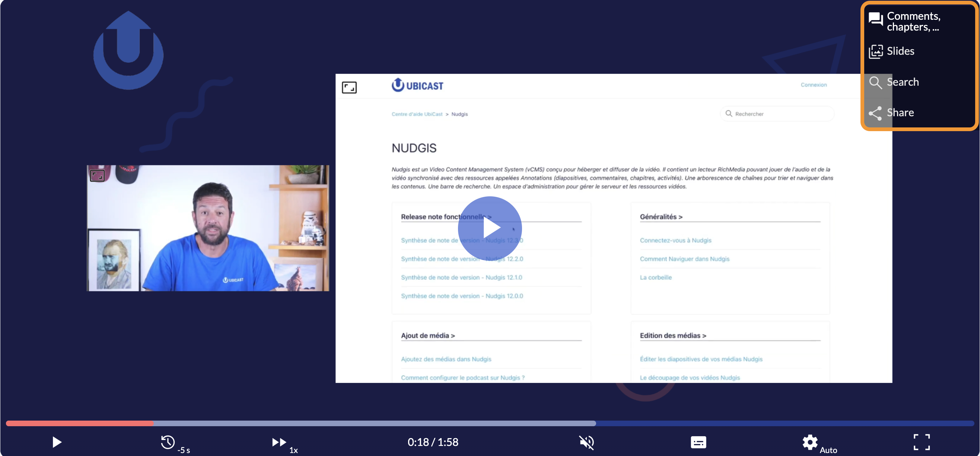
Task: Open Comment Naviguer dans Nudgis link
Action: [684, 259]
